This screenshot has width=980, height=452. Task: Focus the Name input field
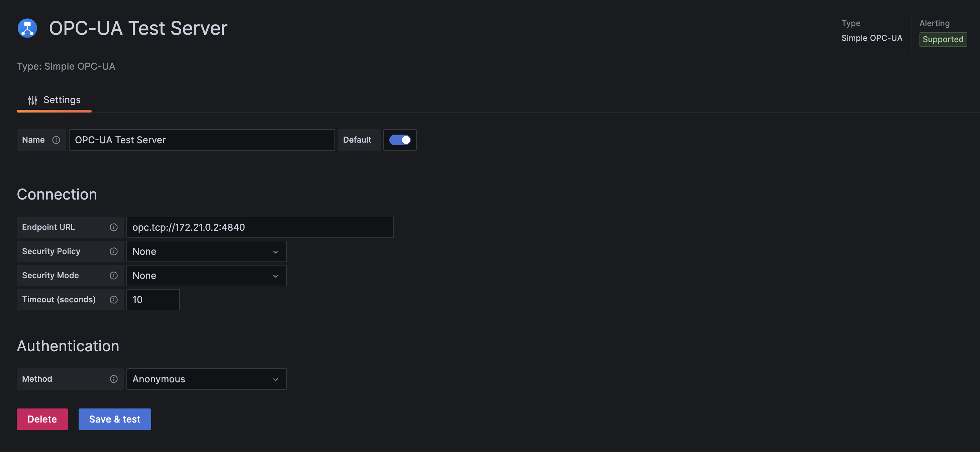coord(202,140)
